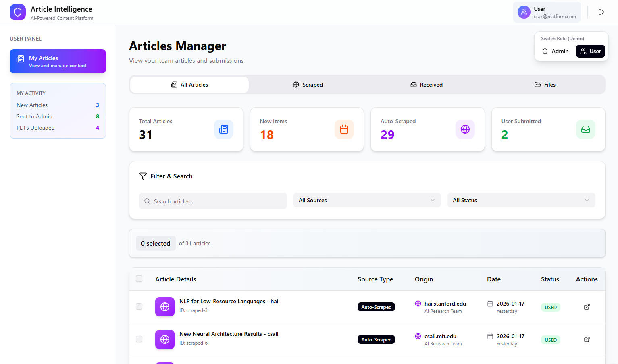The height and width of the screenshot is (364, 618).
Task: Switch to the Received tab
Action: (427, 85)
